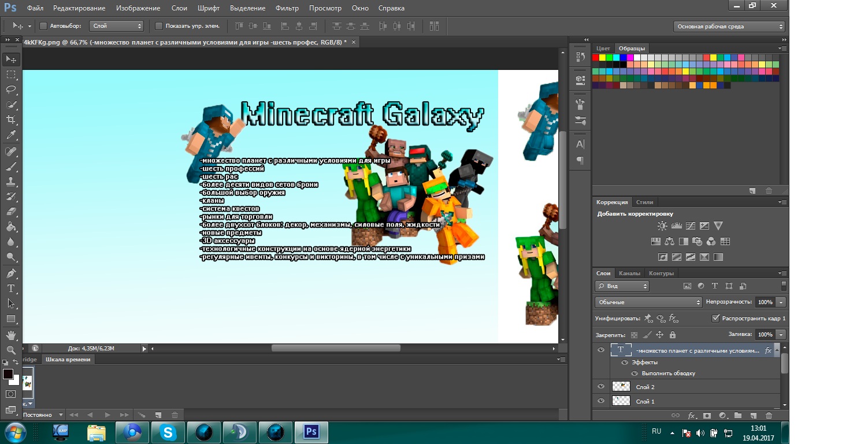The height and width of the screenshot is (444, 868).
Task: Switch to the Каналы tab
Action: point(629,273)
